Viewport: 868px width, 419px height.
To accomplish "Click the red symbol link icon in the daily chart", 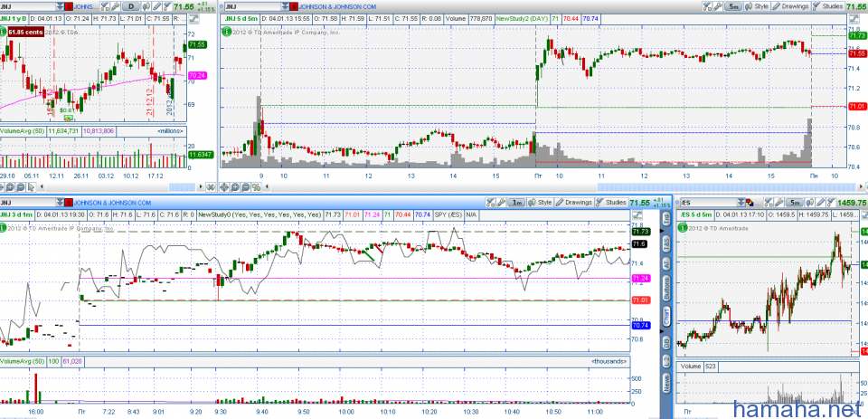I will point(69,6).
